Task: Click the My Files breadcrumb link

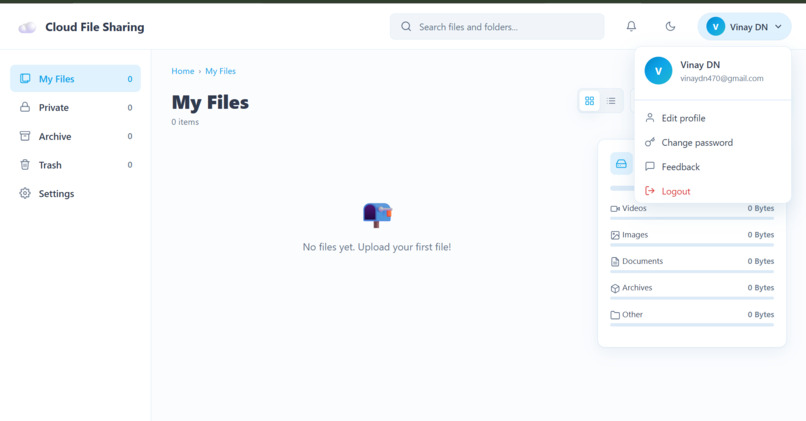Action: point(221,71)
